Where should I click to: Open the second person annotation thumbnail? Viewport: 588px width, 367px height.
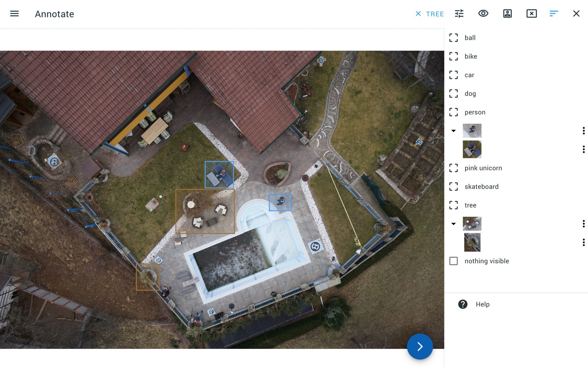472,149
